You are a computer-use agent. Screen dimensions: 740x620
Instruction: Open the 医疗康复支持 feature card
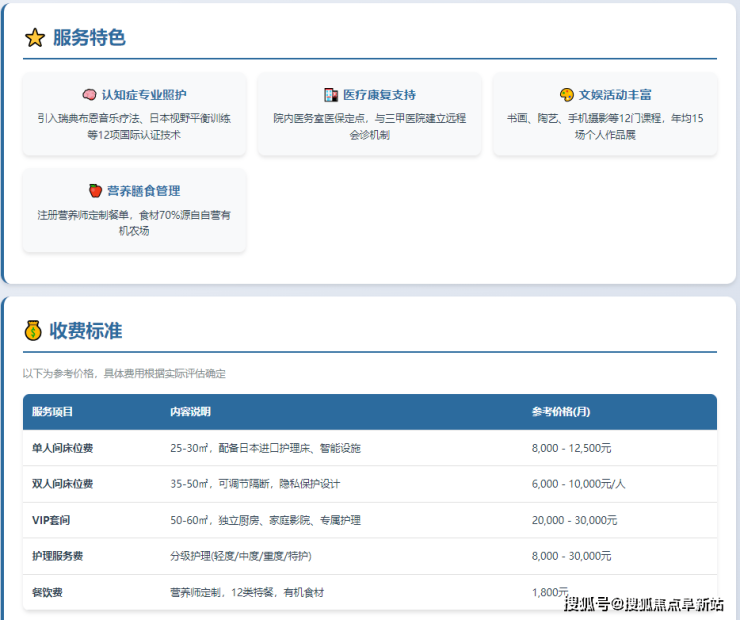pyautogui.click(x=369, y=114)
